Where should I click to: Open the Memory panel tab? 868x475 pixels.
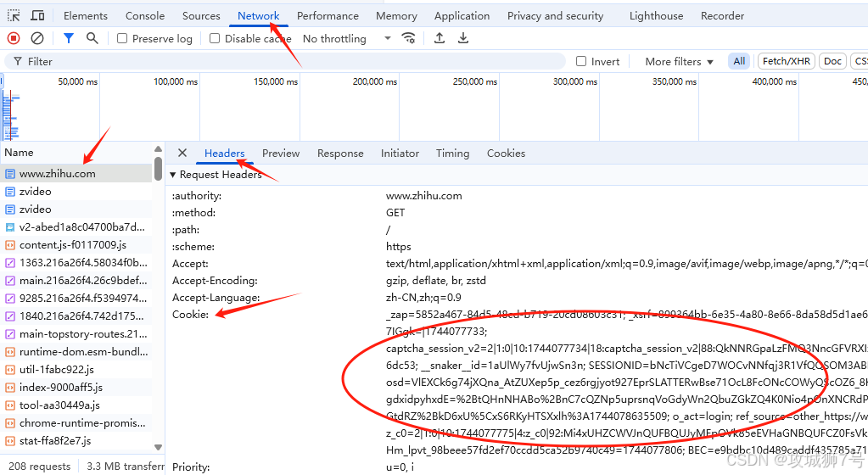pyautogui.click(x=396, y=15)
